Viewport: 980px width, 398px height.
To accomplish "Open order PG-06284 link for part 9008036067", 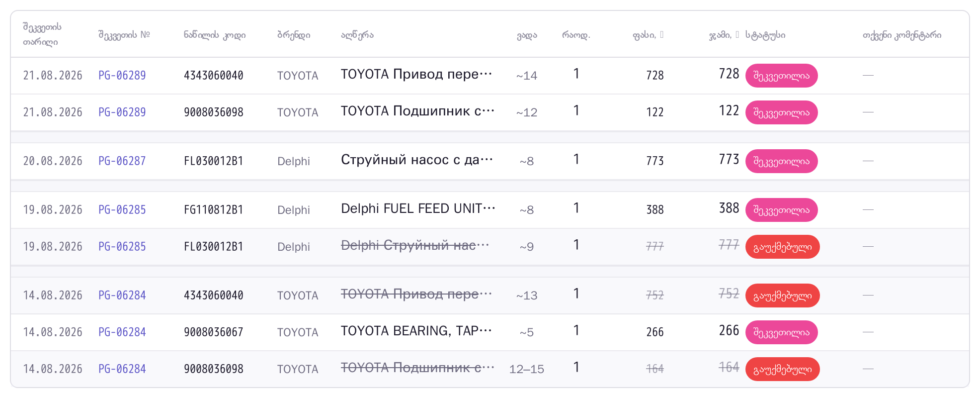I will coord(122,332).
